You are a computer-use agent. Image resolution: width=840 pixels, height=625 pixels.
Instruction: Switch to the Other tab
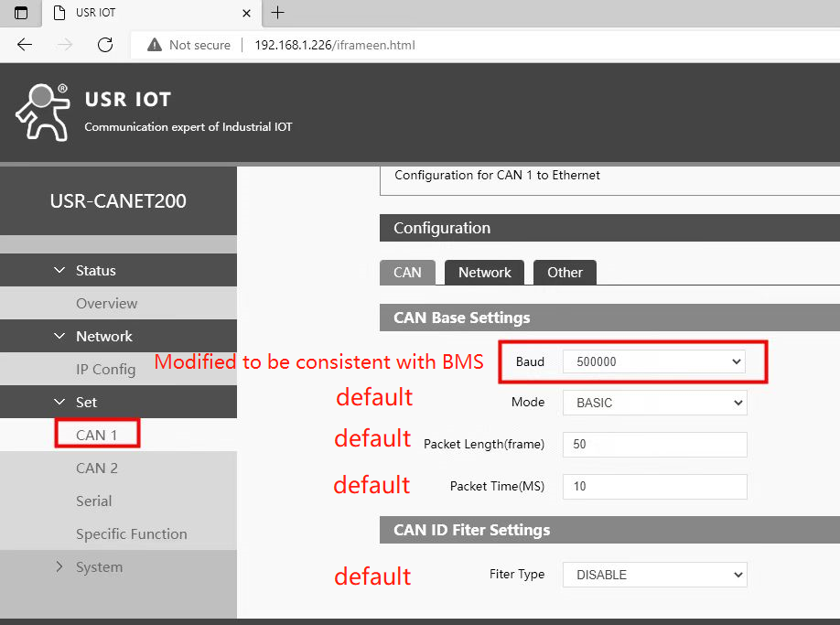(565, 272)
